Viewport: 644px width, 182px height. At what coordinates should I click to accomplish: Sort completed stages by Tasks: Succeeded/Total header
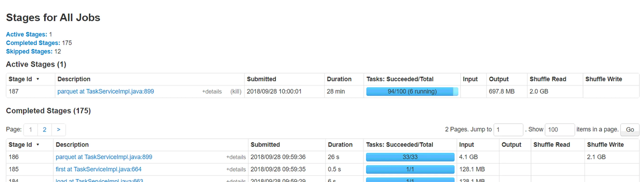(400, 145)
